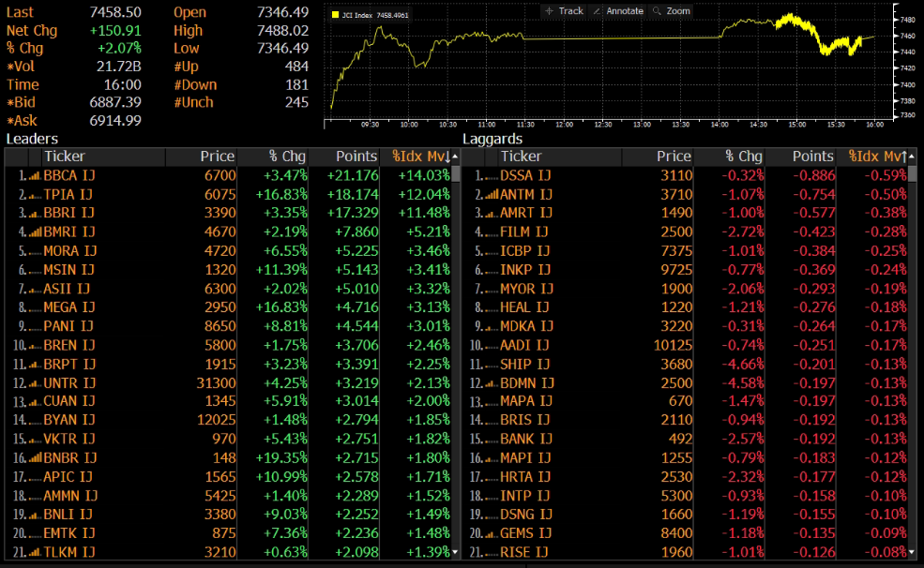Click the volume bars icon beside BNBR IJ
This screenshot has height=568, width=924.
36,457
